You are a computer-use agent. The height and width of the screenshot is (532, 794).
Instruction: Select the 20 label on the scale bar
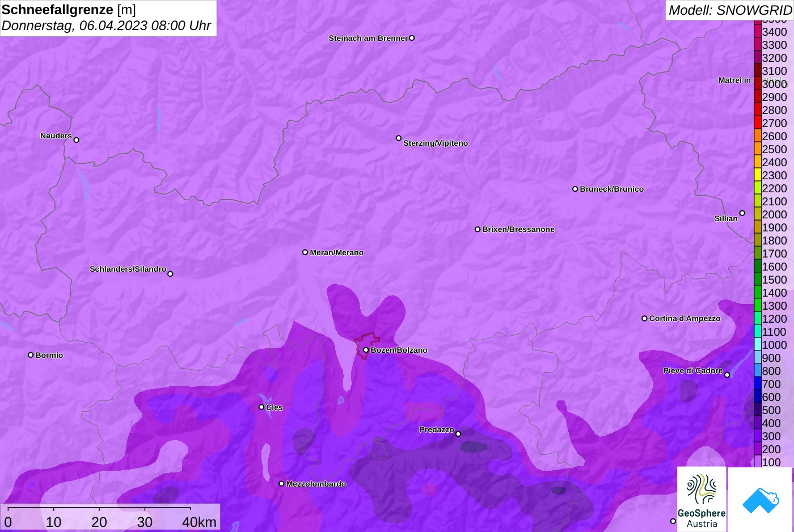(99, 522)
